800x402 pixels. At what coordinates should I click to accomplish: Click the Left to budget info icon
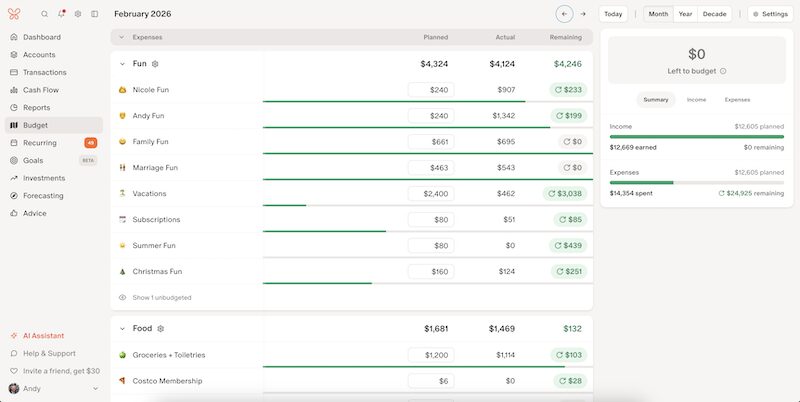pyautogui.click(x=723, y=71)
